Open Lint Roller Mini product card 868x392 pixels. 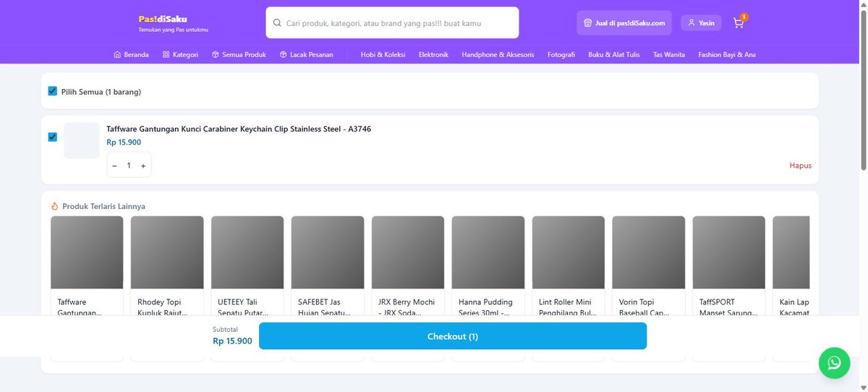pyautogui.click(x=569, y=288)
